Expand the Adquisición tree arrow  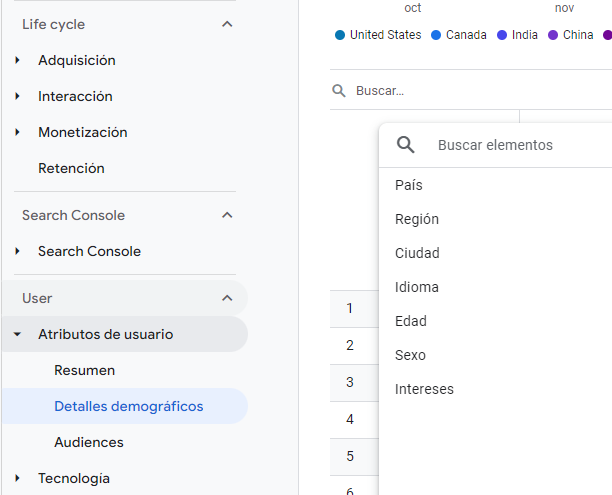coord(18,60)
